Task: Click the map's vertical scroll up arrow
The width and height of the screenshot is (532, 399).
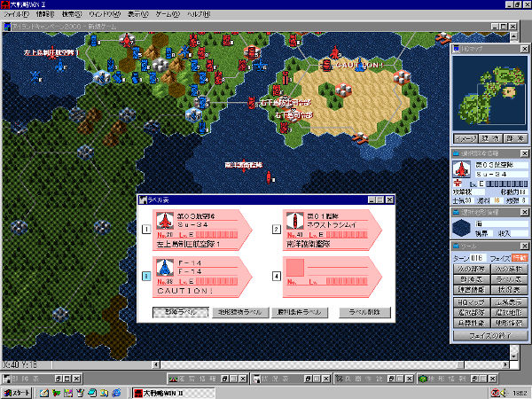Action: 513,36
